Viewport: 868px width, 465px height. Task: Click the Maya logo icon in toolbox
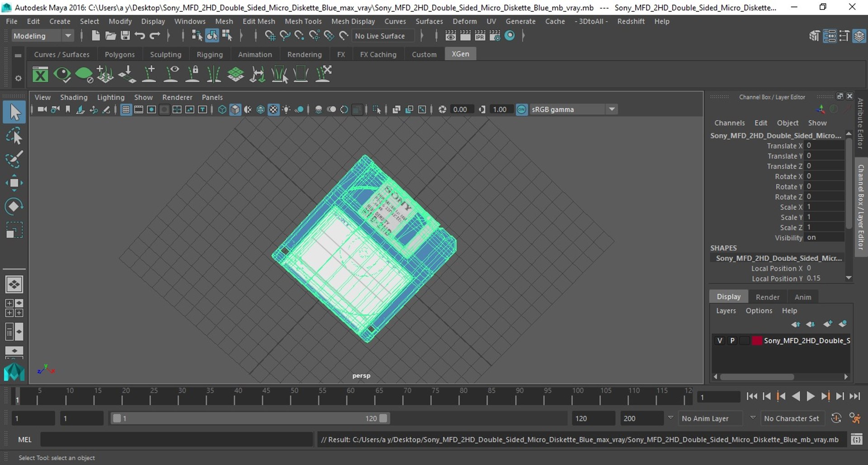(14, 372)
